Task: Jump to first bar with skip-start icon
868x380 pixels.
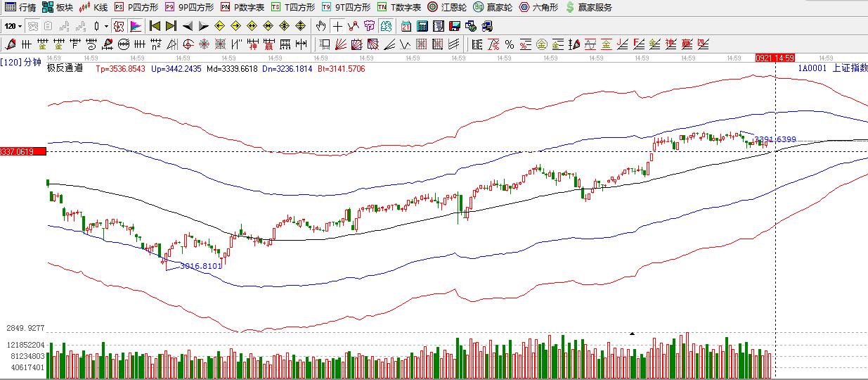Action: tap(155, 26)
